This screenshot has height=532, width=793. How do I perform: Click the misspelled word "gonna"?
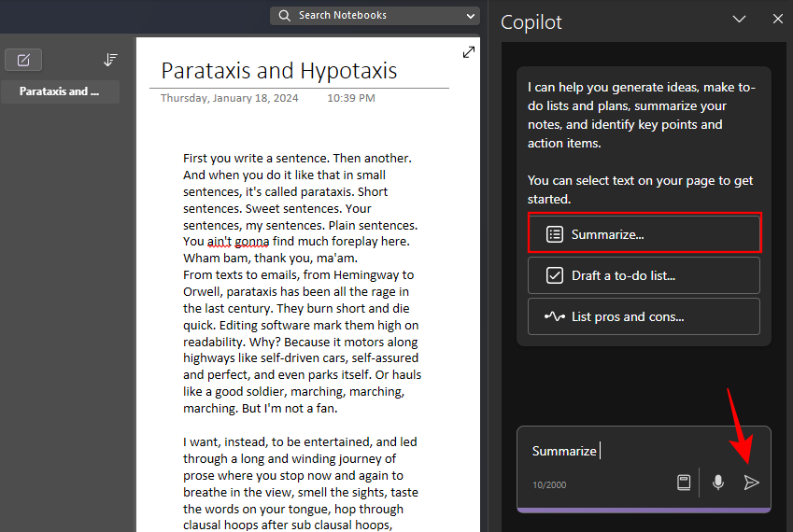(252, 242)
